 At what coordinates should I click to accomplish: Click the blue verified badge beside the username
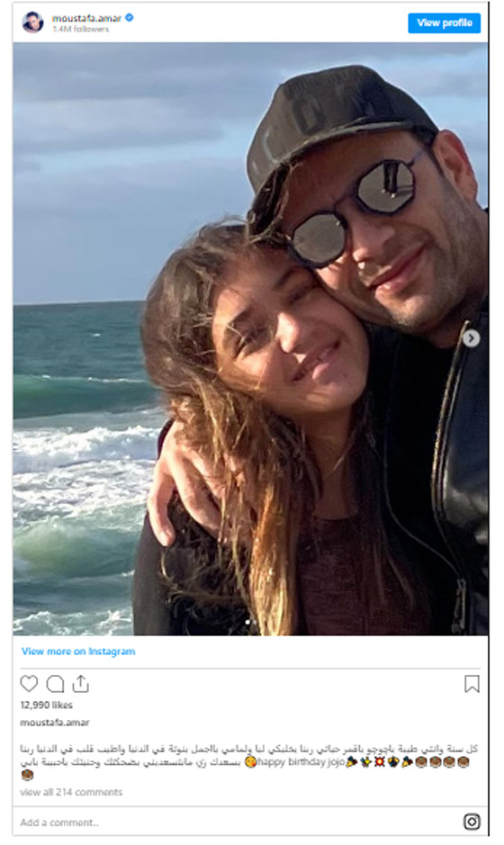click(130, 18)
